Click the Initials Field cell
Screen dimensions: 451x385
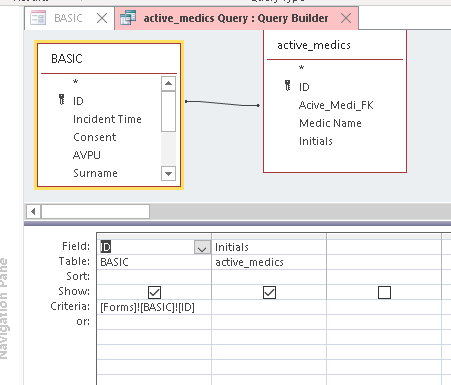269,247
